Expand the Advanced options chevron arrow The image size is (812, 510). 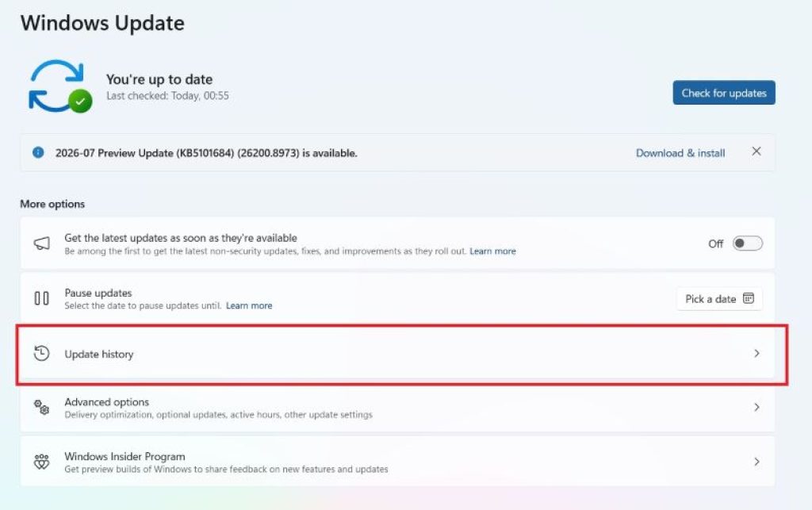tap(756, 407)
